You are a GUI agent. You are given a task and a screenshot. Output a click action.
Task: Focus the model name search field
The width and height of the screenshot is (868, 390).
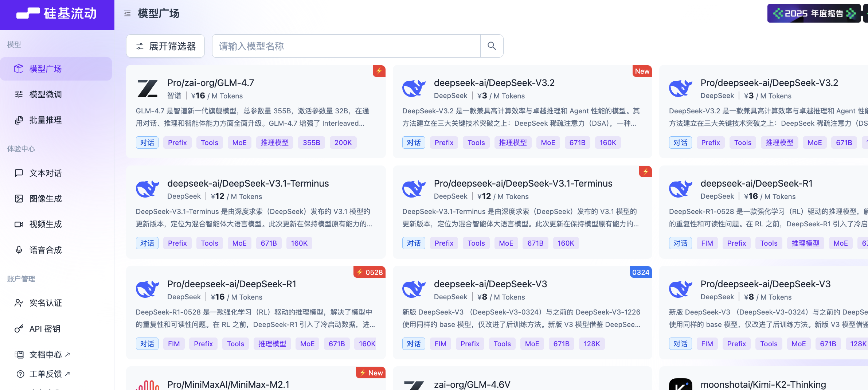[x=346, y=46]
